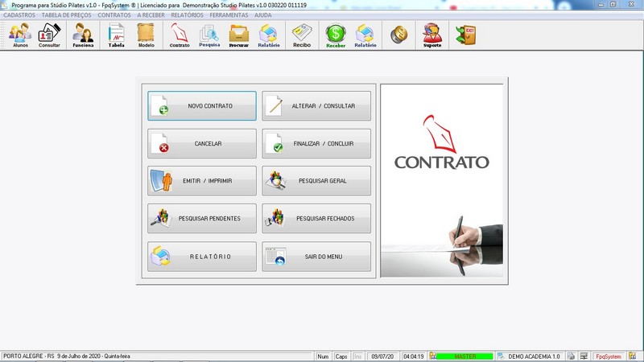
Task: Open the Modelo template icon
Action: (146, 35)
